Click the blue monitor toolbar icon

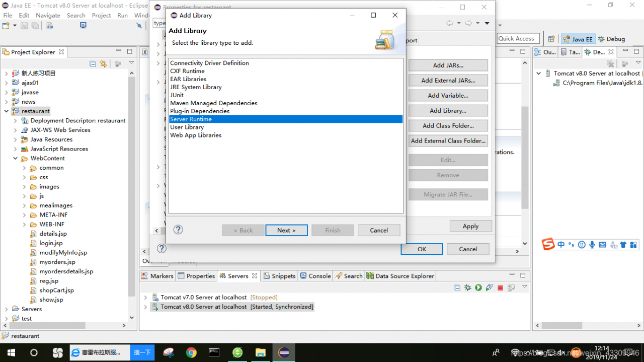[83, 26]
